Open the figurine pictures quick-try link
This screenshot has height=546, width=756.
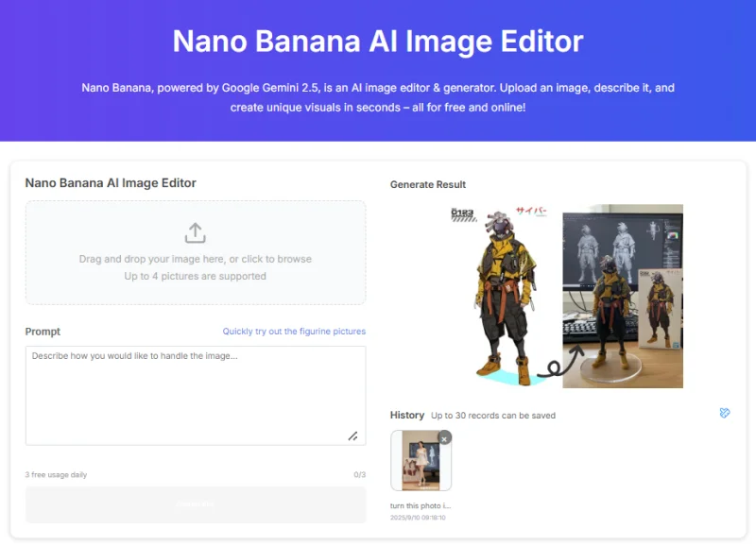pyautogui.click(x=294, y=332)
